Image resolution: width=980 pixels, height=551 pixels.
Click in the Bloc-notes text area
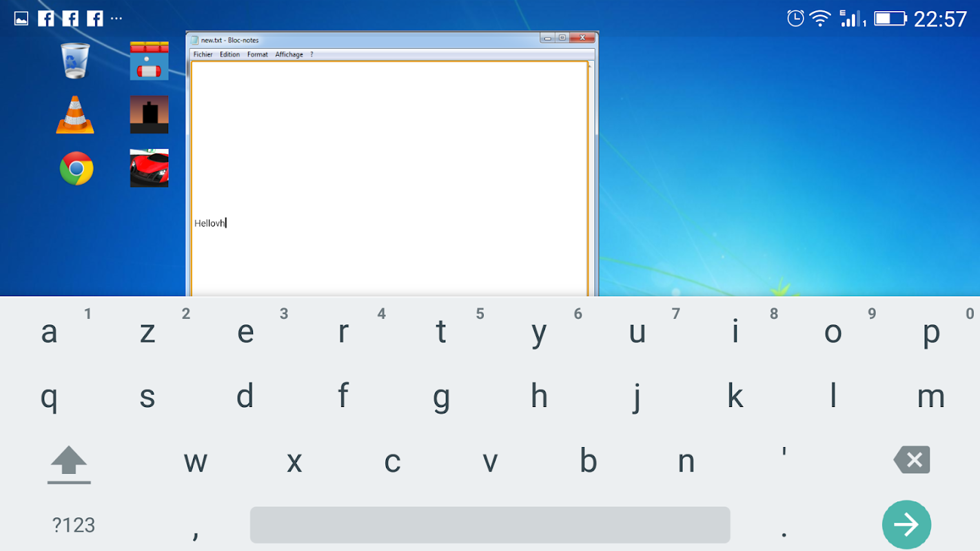coord(389,179)
